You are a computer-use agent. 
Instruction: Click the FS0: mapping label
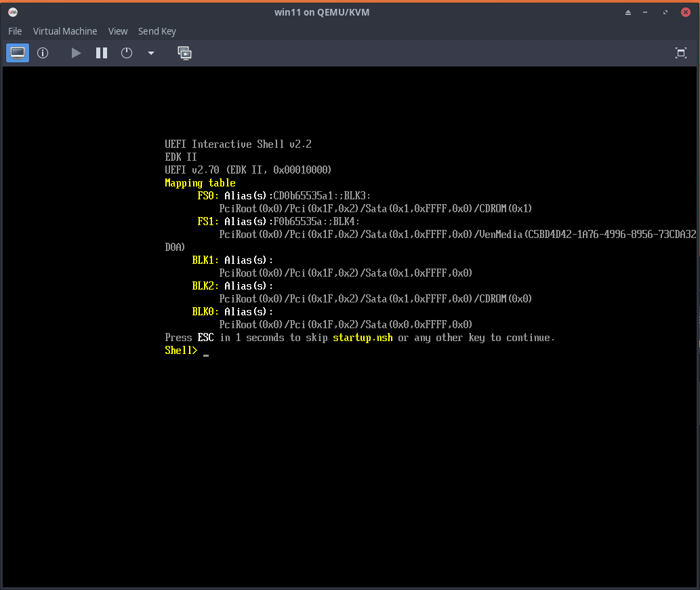point(208,195)
